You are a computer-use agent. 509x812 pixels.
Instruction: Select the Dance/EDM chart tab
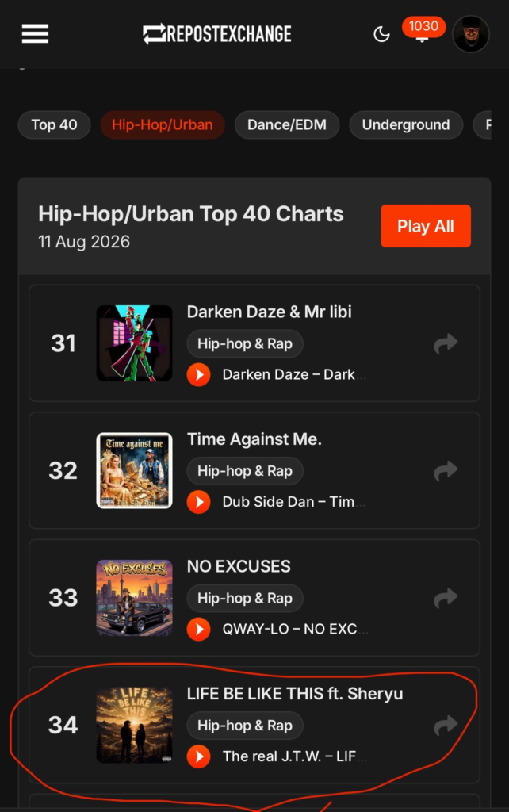point(287,124)
